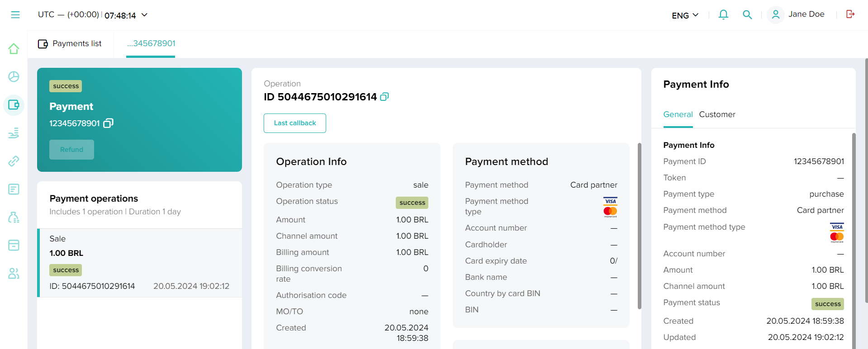This screenshot has width=868, height=349.
Task: Click the logout icon in top bar
Action: pyautogui.click(x=850, y=14)
